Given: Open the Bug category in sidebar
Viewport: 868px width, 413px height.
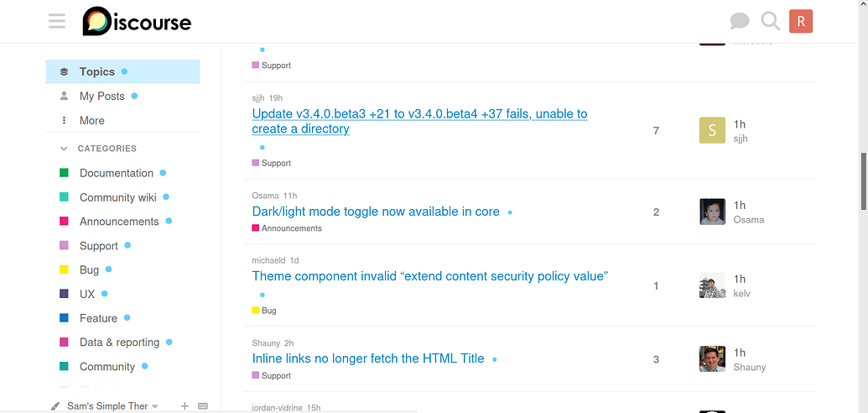Looking at the screenshot, I should pyautogui.click(x=89, y=270).
